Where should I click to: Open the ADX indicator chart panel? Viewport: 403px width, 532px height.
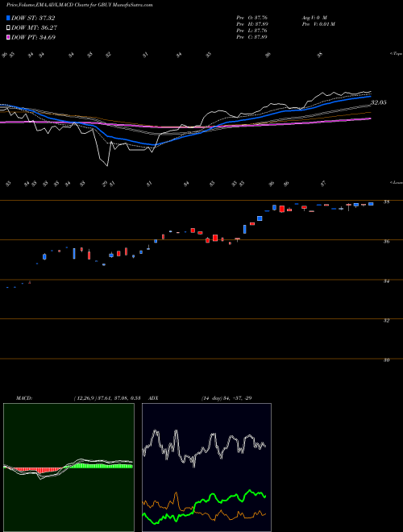pos(206,468)
